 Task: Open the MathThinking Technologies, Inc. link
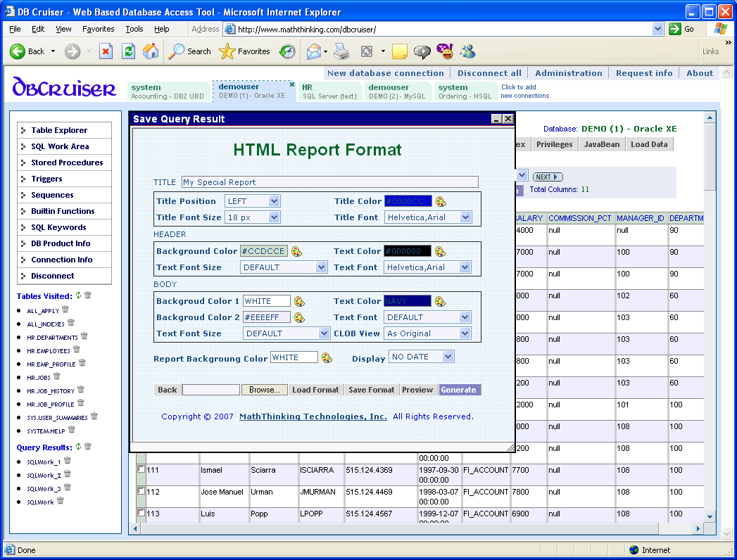pos(313,416)
